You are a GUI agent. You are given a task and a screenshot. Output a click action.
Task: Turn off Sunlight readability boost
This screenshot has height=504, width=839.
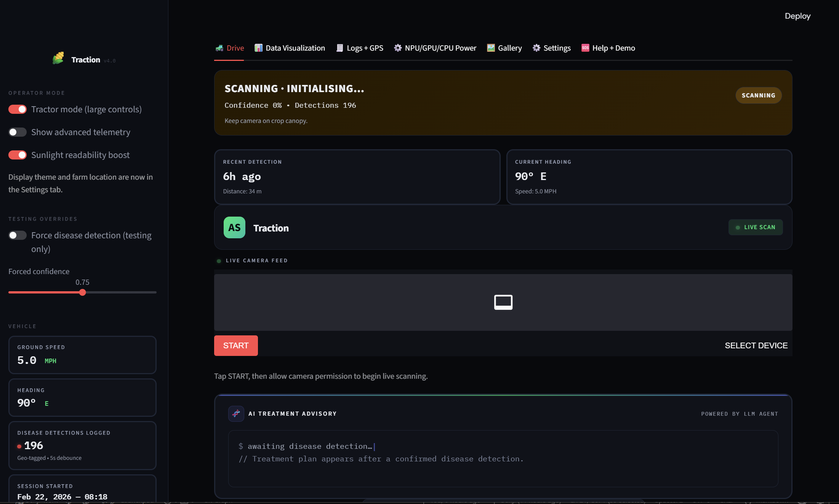[x=18, y=155]
